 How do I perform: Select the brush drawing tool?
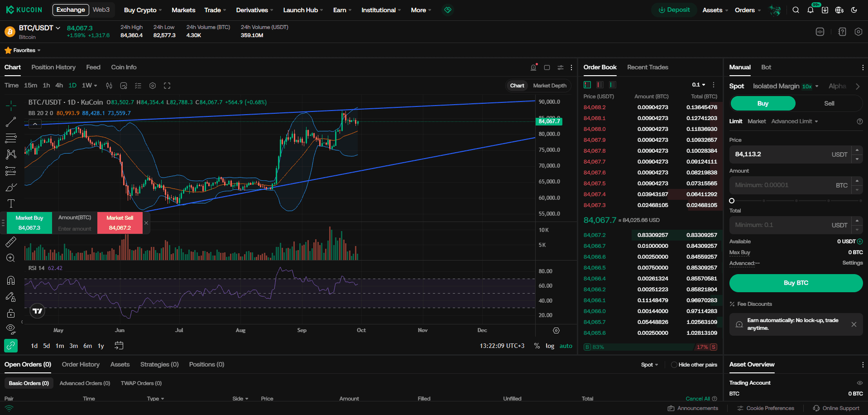(x=11, y=187)
